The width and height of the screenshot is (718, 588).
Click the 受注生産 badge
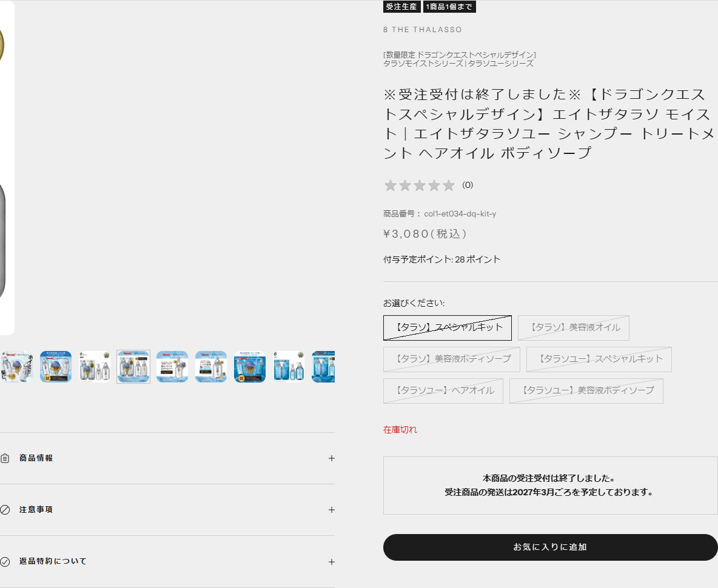tap(401, 7)
